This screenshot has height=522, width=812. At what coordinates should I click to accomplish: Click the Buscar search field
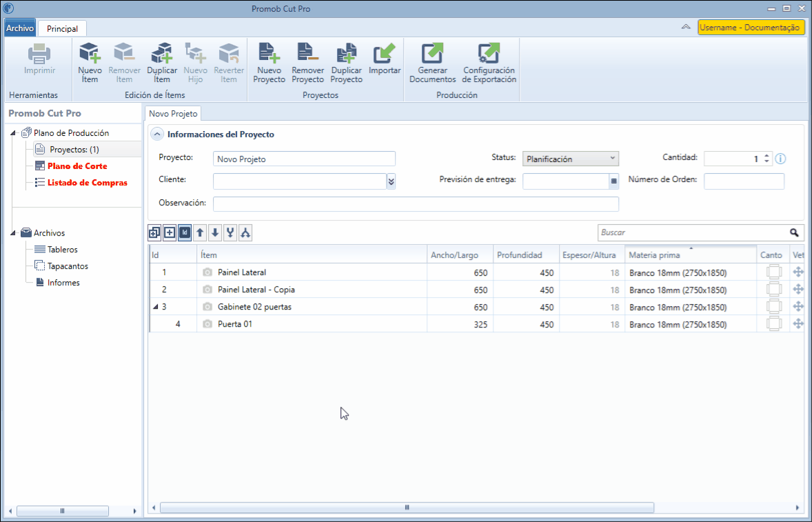click(x=693, y=232)
